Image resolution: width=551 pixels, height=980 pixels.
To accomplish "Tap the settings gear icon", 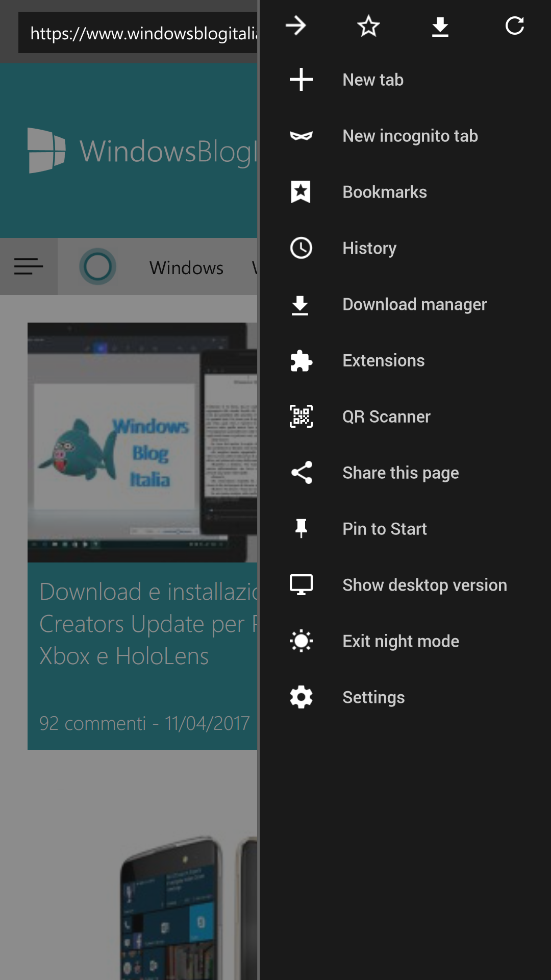I will coord(301,697).
